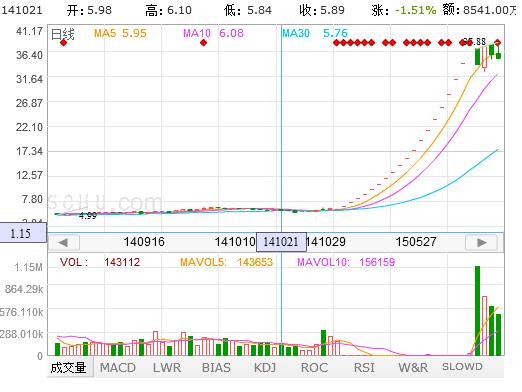Click the MA10 6.08 legend
This screenshot has height=392, width=522.
[213, 33]
